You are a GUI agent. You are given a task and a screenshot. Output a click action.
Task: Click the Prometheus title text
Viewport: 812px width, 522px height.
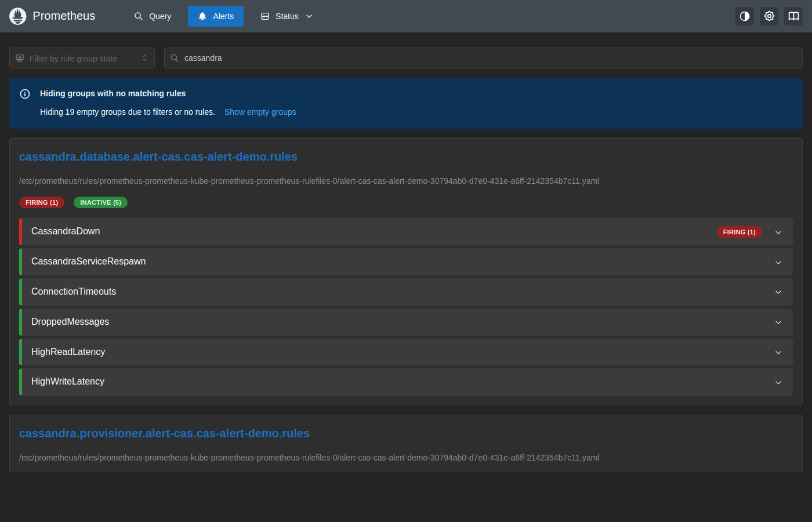(x=64, y=16)
